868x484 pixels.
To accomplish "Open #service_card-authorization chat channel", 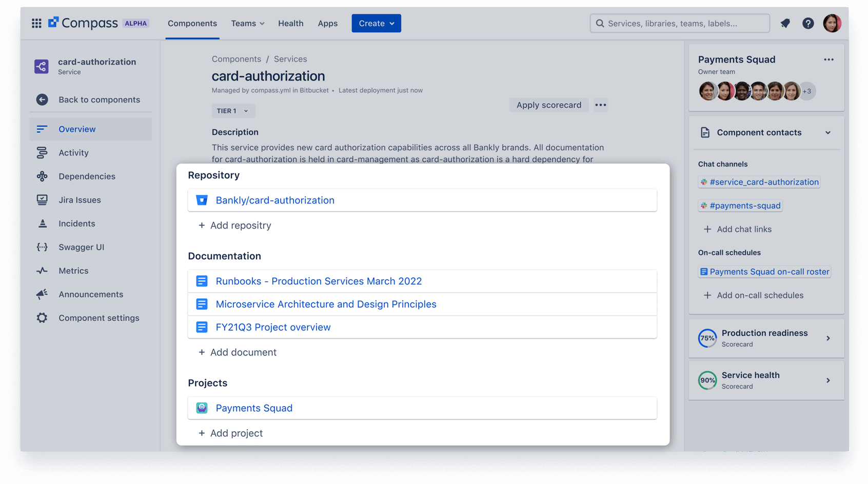I will tap(759, 182).
